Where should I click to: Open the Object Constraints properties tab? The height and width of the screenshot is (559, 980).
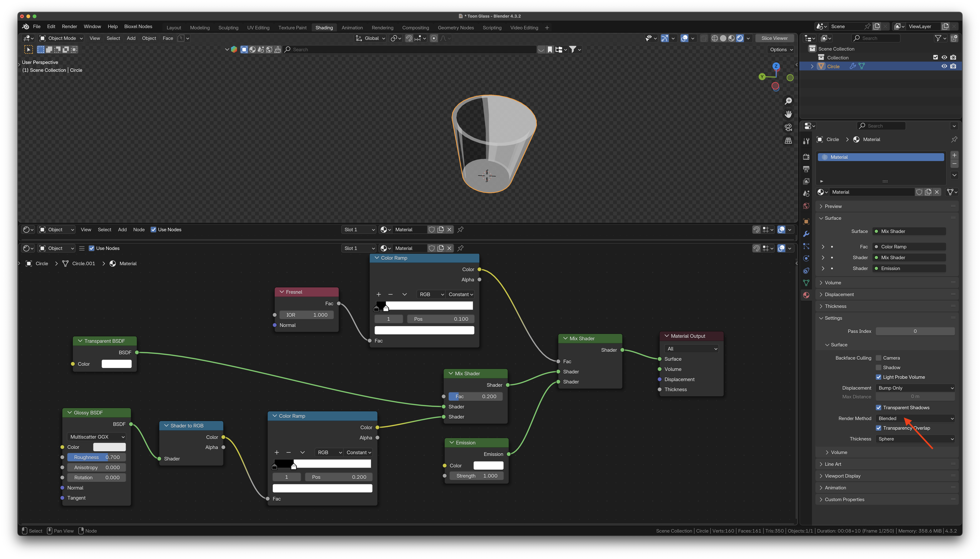coord(806,271)
